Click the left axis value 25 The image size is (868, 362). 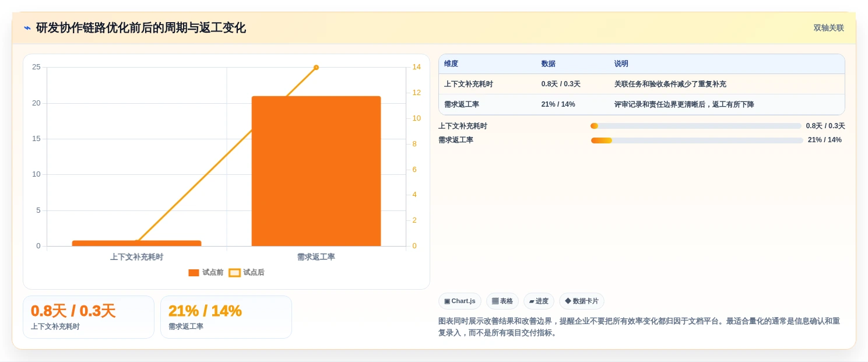pyautogui.click(x=37, y=67)
